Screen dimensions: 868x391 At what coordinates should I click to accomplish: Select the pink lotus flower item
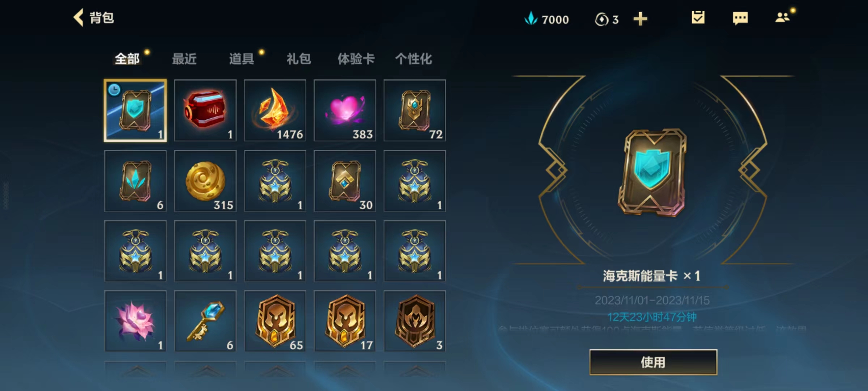click(x=135, y=321)
